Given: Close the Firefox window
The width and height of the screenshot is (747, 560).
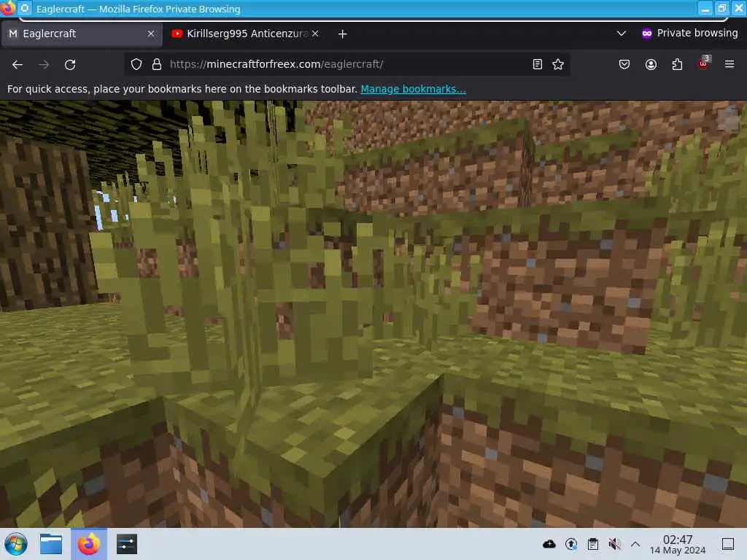Looking at the screenshot, I should 739,9.
